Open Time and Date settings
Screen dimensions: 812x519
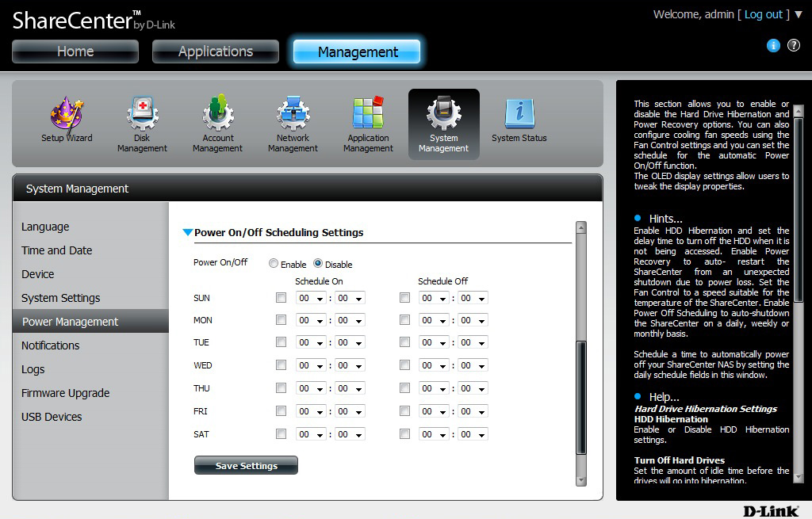tap(56, 250)
